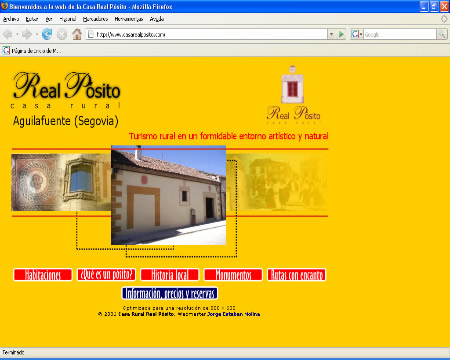450x360 pixels.
Task: Open the Ayuda menu
Action: (x=157, y=19)
